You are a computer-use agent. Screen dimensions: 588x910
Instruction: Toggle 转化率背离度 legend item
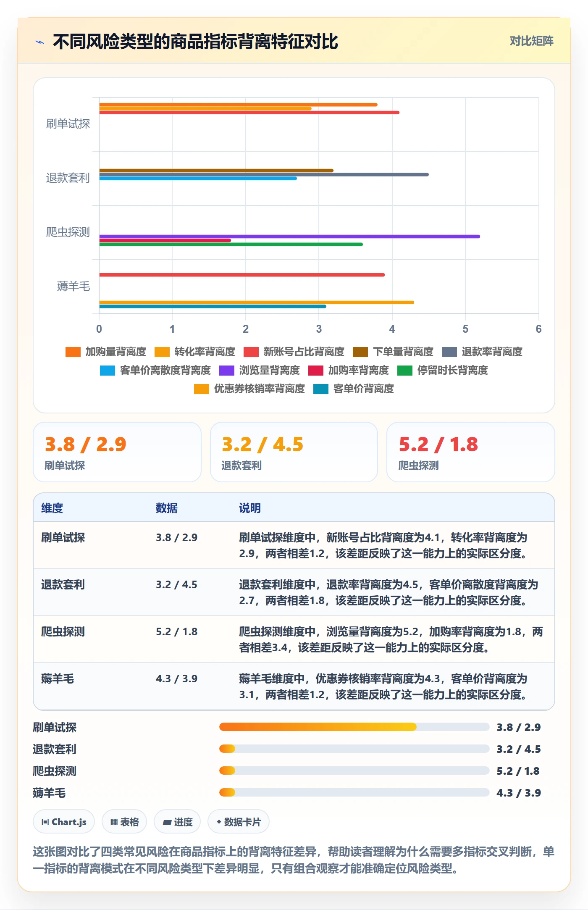point(194,352)
